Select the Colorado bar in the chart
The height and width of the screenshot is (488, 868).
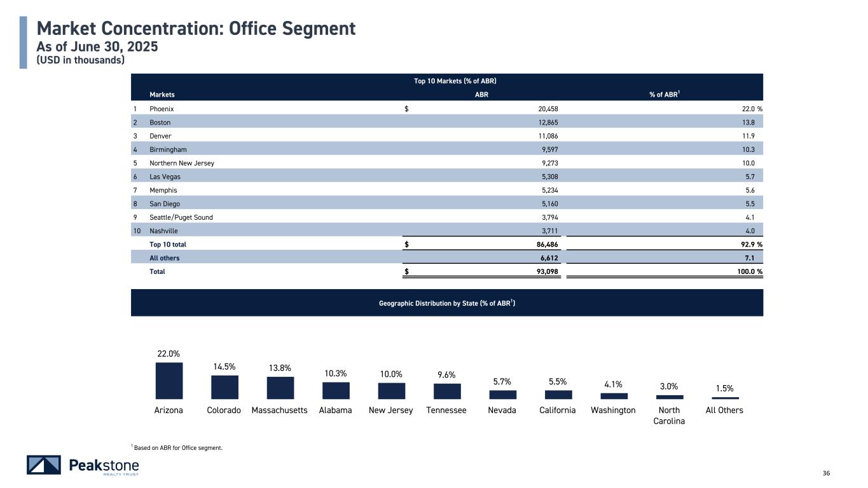(x=224, y=387)
